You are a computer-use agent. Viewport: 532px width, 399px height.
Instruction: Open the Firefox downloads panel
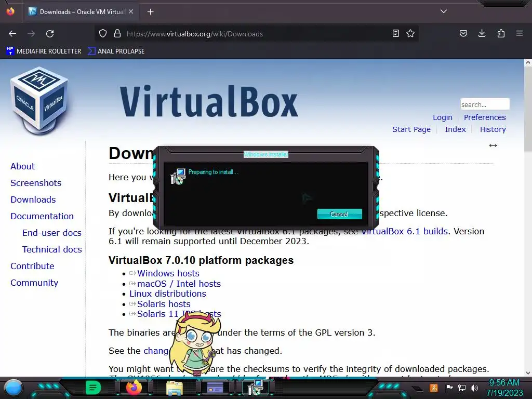click(482, 33)
